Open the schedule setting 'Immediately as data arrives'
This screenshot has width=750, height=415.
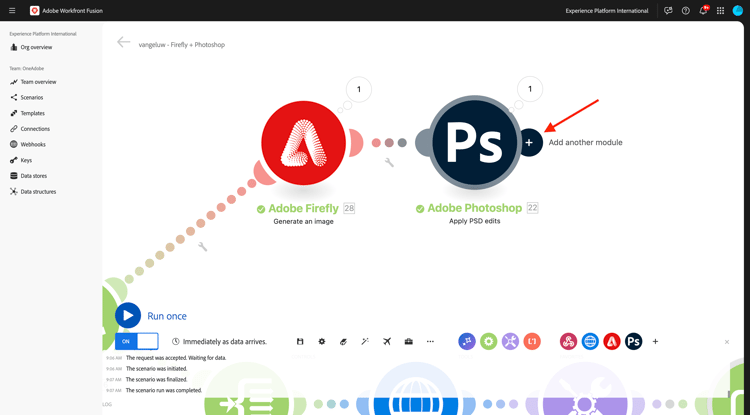point(220,342)
